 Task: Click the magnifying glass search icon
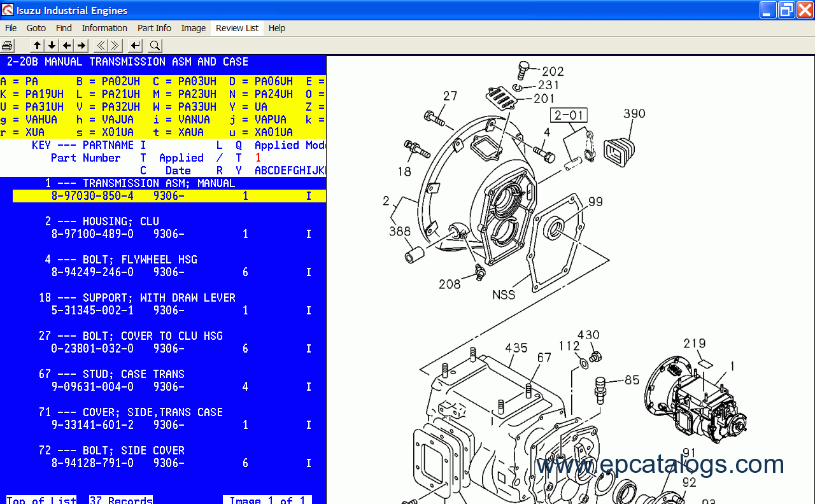tap(155, 46)
